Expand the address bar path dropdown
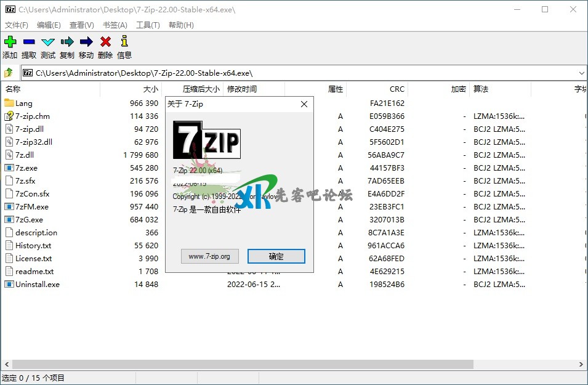 [x=581, y=73]
